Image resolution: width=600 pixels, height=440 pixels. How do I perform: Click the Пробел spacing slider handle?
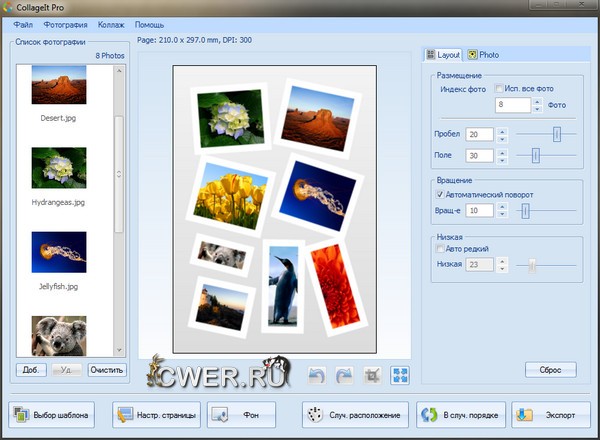point(557,134)
